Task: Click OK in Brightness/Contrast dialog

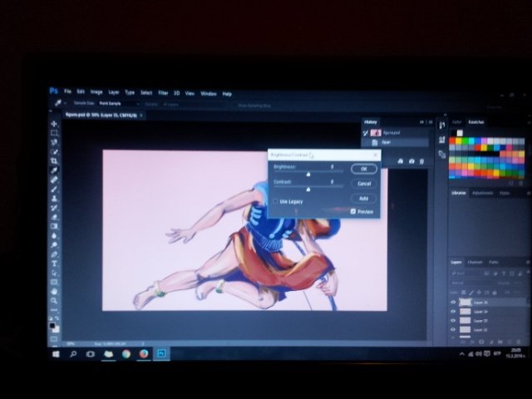Action: coord(364,169)
